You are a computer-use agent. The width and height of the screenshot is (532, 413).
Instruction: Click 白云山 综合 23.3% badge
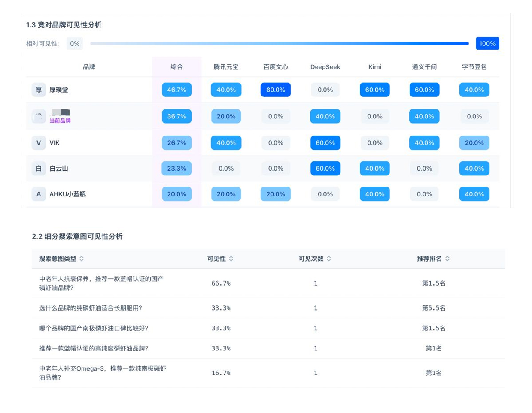point(176,169)
